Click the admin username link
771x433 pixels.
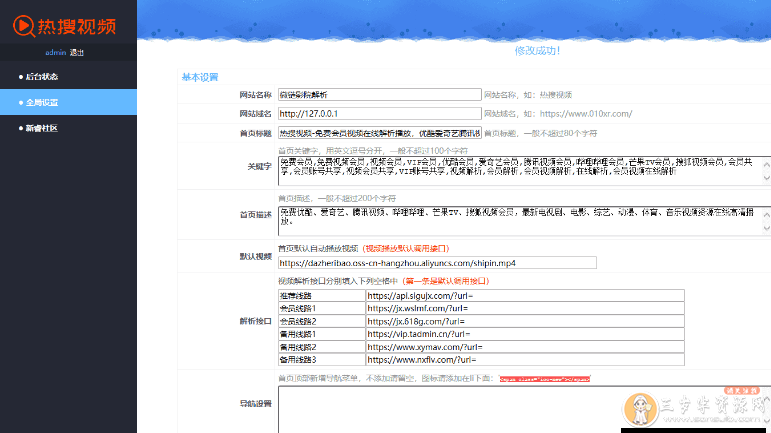point(55,52)
